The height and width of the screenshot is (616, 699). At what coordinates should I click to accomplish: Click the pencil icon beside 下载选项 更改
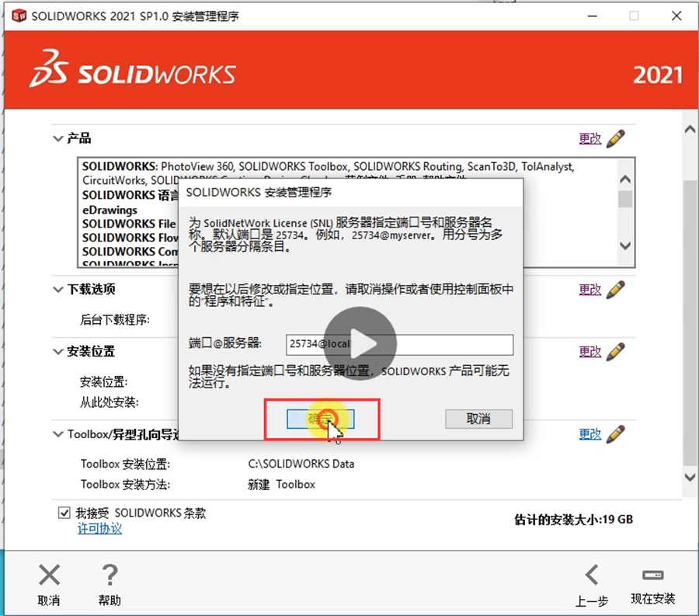click(x=616, y=290)
